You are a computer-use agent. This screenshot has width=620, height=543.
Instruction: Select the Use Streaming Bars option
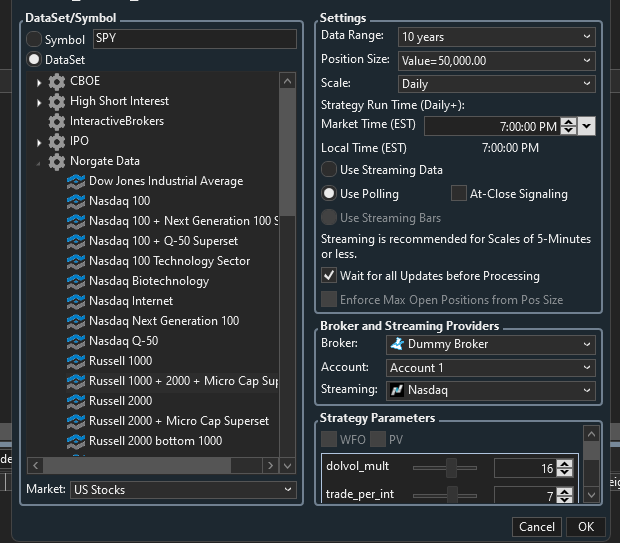click(x=329, y=217)
